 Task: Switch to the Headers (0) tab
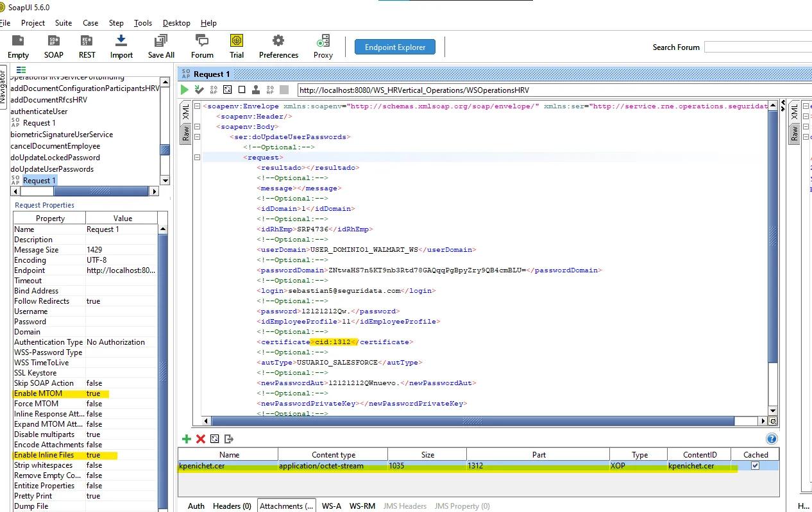[x=232, y=506]
